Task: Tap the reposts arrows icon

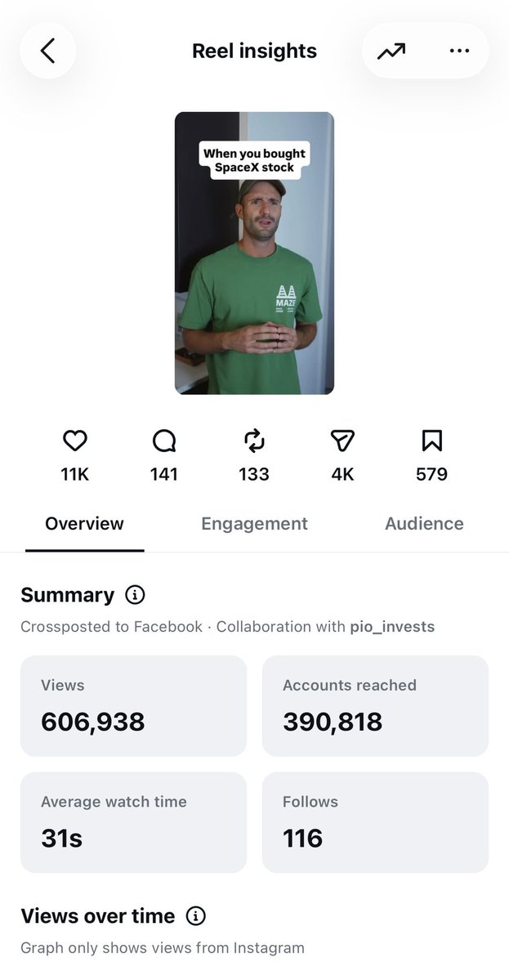Action: click(x=254, y=441)
